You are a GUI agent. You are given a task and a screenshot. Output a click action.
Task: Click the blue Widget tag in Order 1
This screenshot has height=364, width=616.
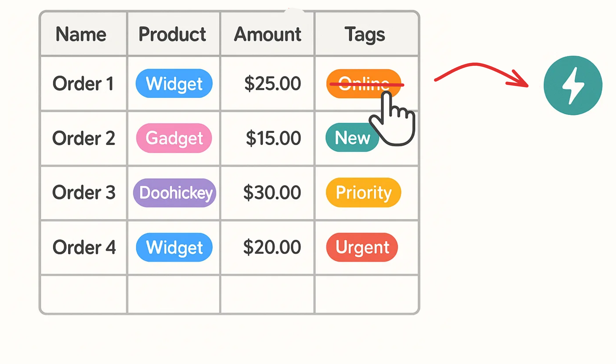tap(174, 84)
